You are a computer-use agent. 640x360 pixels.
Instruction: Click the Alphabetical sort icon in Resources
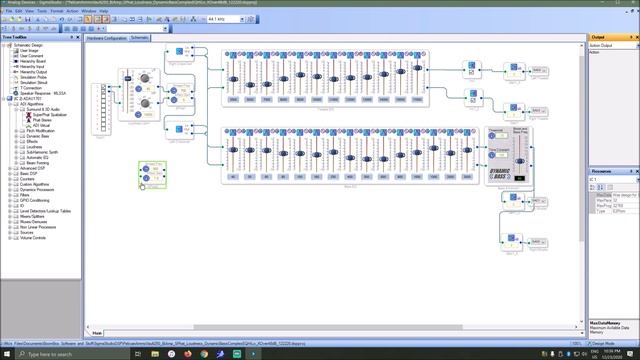[600, 187]
